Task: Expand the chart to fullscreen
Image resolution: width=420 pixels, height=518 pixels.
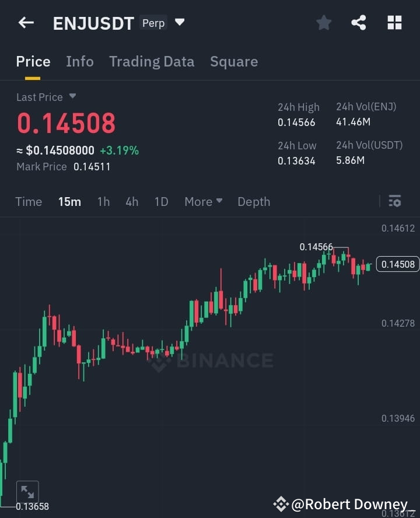Action: (x=27, y=491)
